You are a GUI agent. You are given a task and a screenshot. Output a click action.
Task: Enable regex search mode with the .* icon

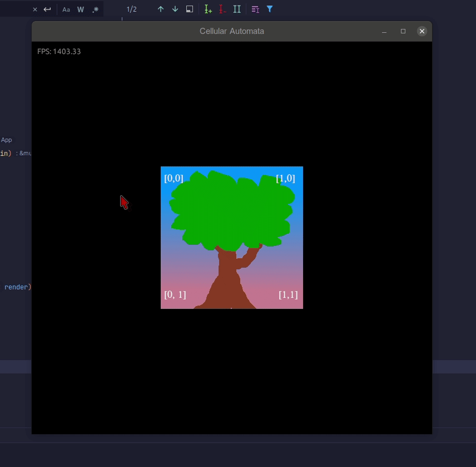[96, 9]
